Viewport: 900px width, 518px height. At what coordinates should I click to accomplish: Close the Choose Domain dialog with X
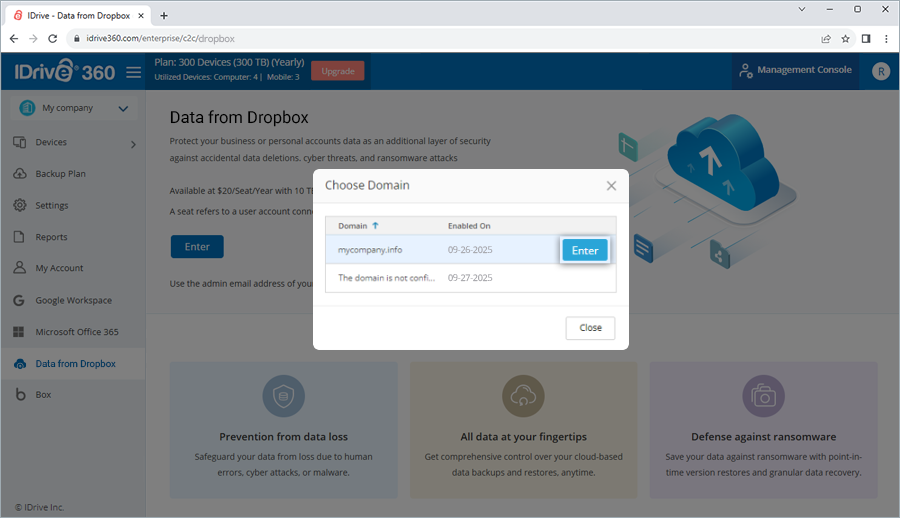pos(611,185)
